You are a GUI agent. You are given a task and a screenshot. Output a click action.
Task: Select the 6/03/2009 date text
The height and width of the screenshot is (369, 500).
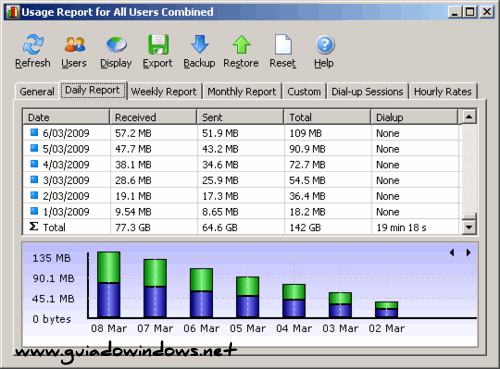66,133
